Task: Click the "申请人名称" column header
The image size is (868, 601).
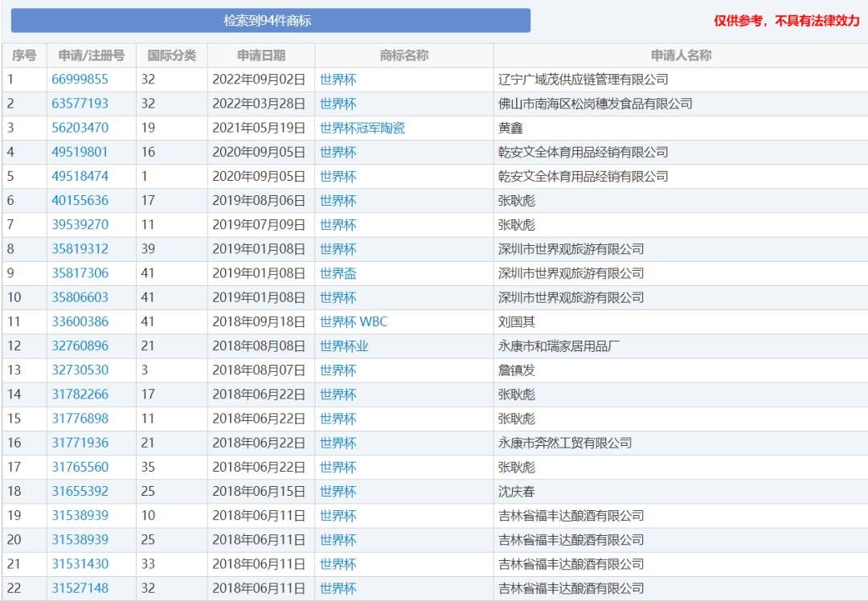Action: (680, 55)
